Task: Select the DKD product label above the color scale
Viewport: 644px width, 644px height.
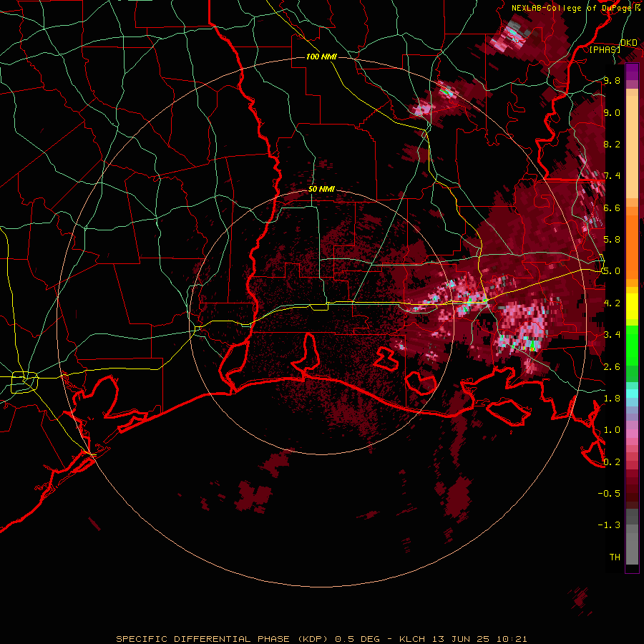Action: [629, 43]
